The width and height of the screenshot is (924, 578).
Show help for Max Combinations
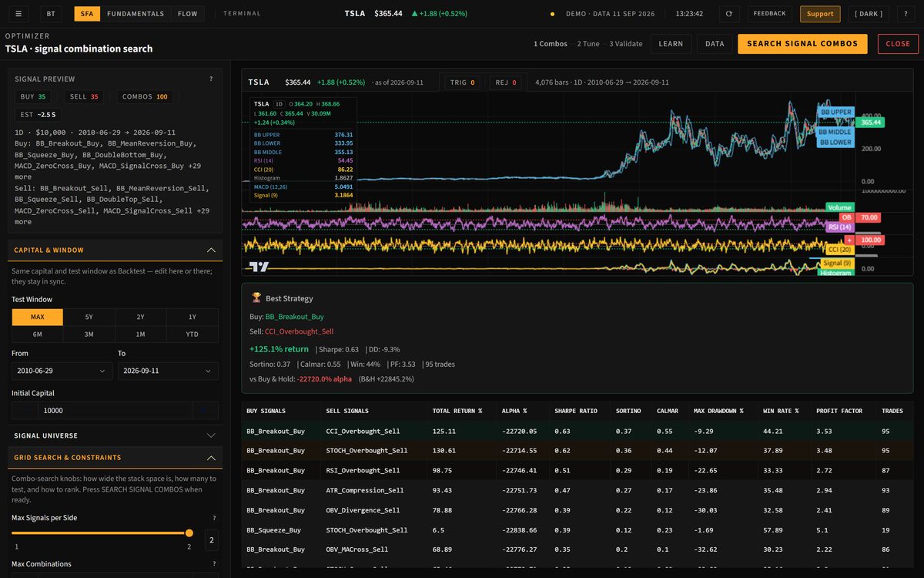214,564
